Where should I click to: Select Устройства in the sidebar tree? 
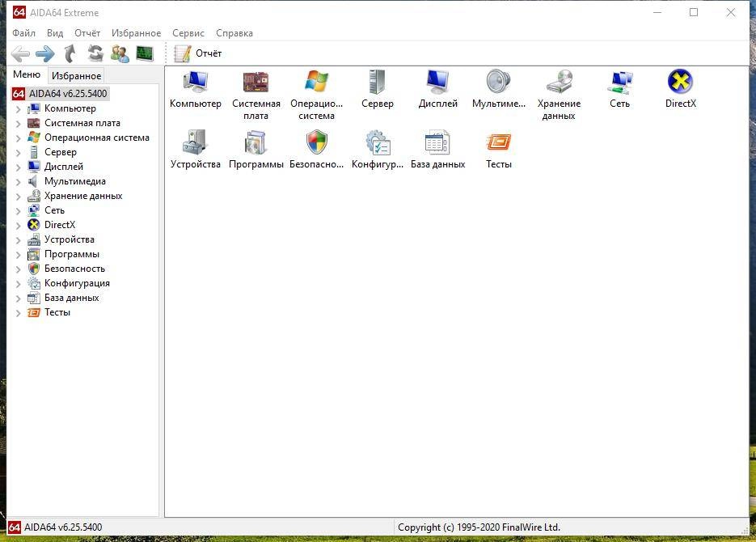tap(69, 239)
